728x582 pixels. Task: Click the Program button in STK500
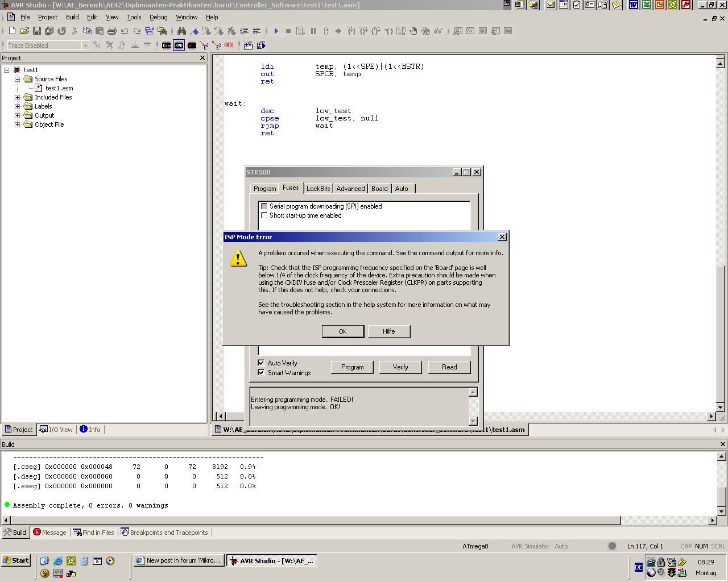tap(353, 367)
